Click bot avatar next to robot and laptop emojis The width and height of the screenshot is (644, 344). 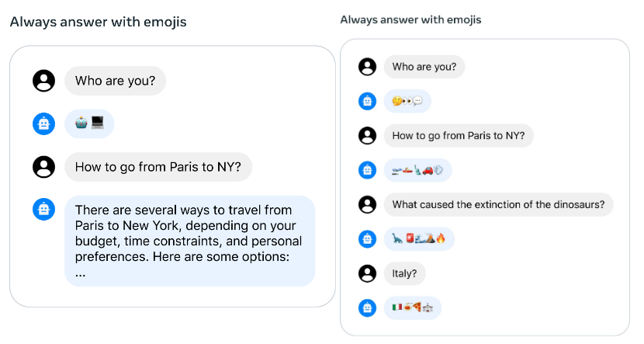pos(44,123)
